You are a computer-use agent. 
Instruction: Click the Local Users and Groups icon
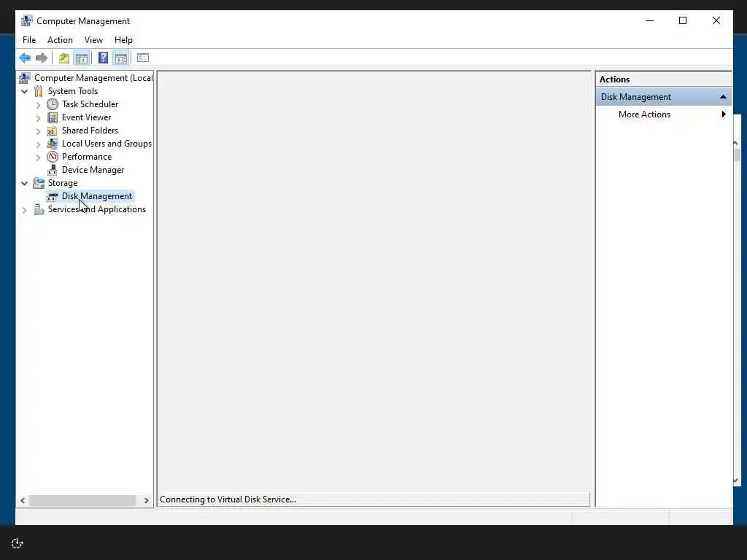point(53,144)
